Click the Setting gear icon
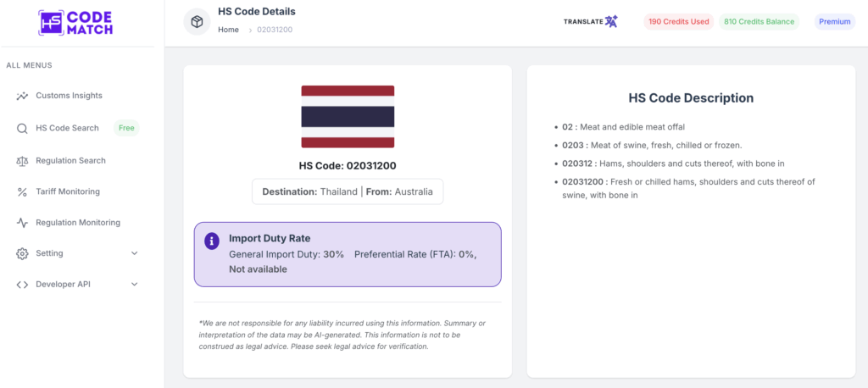This screenshot has height=388, width=868. [x=22, y=253]
